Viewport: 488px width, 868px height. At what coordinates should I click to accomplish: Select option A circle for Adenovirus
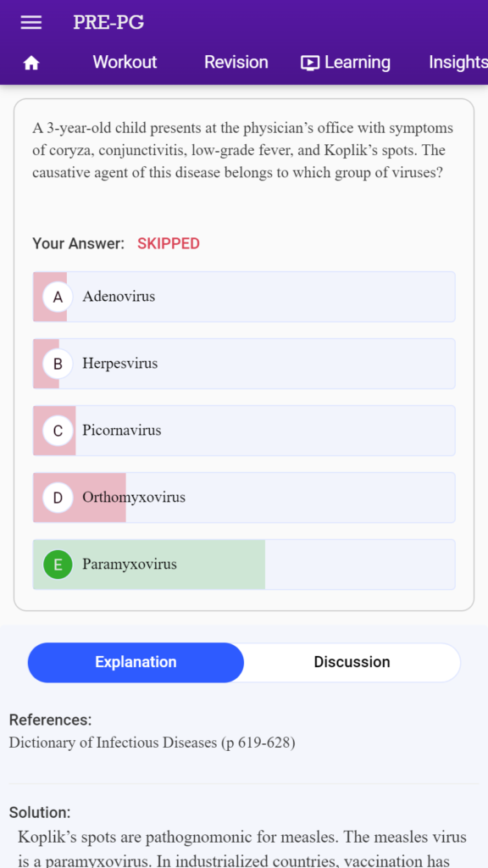(58, 297)
